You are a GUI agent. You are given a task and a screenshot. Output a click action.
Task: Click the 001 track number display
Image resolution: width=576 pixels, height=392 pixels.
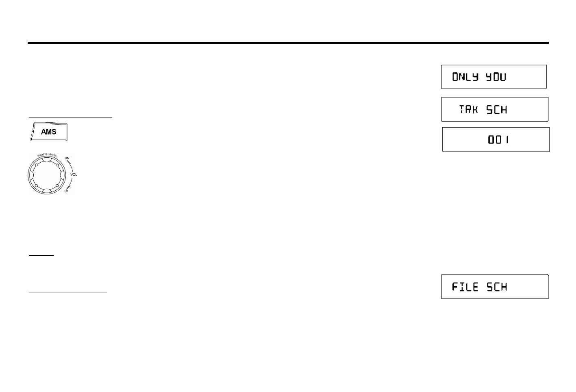pyautogui.click(x=496, y=140)
